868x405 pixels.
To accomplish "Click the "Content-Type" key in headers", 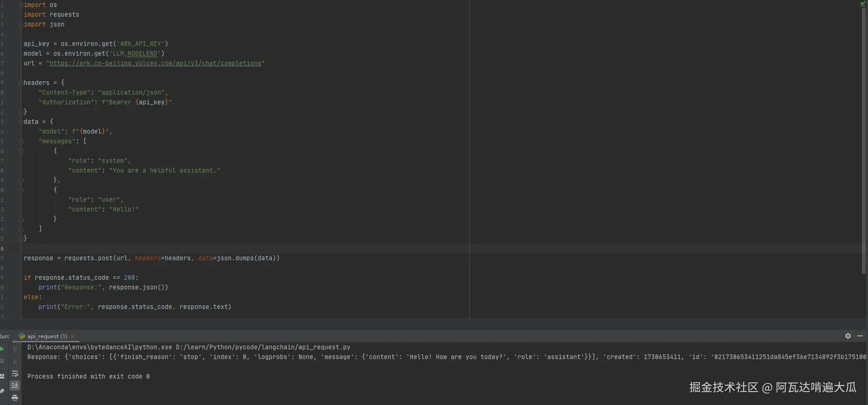I will point(65,92).
